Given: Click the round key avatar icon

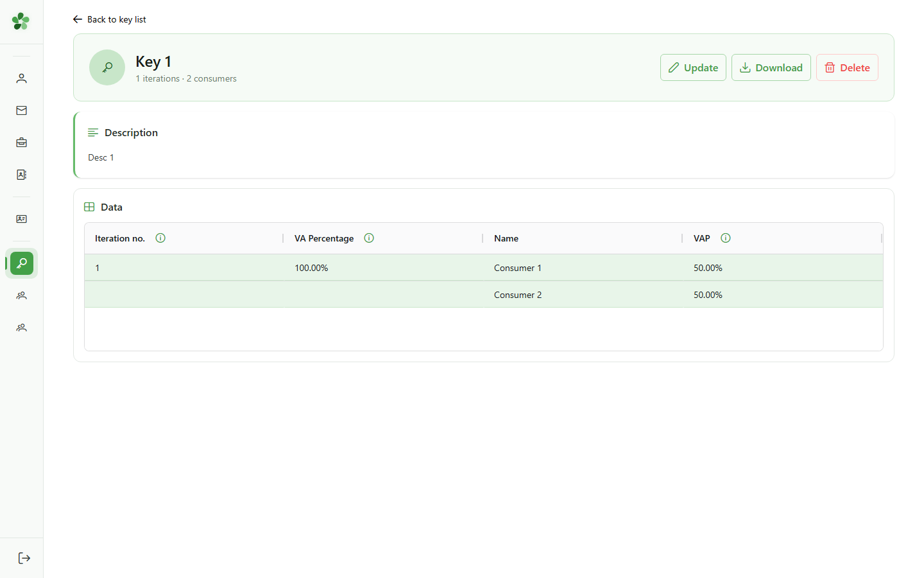Looking at the screenshot, I should pos(107,67).
